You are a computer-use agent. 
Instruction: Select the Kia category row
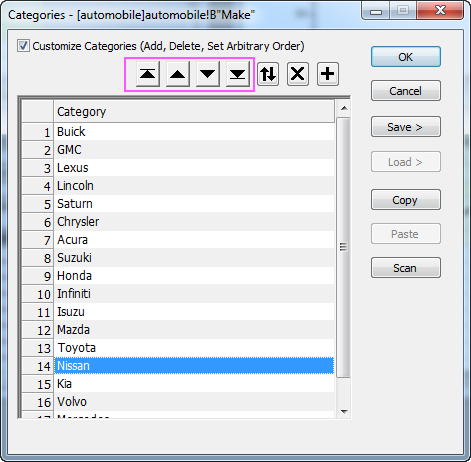(x=194, y=384)
